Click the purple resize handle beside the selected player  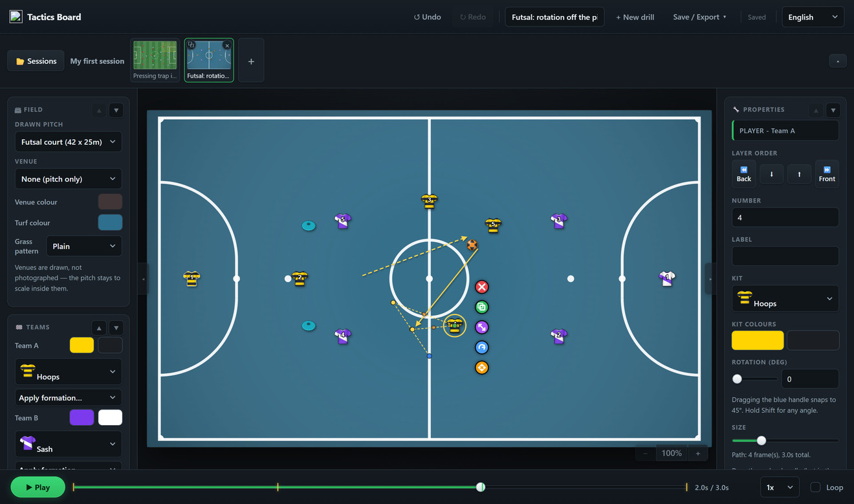(481, 327)
